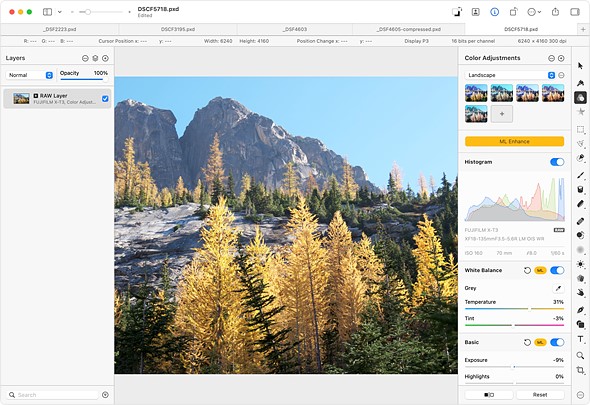590x405 pixels.
Task: Turn off the Histogram switch
Action: pyautogui.click(x=557, y=162)
